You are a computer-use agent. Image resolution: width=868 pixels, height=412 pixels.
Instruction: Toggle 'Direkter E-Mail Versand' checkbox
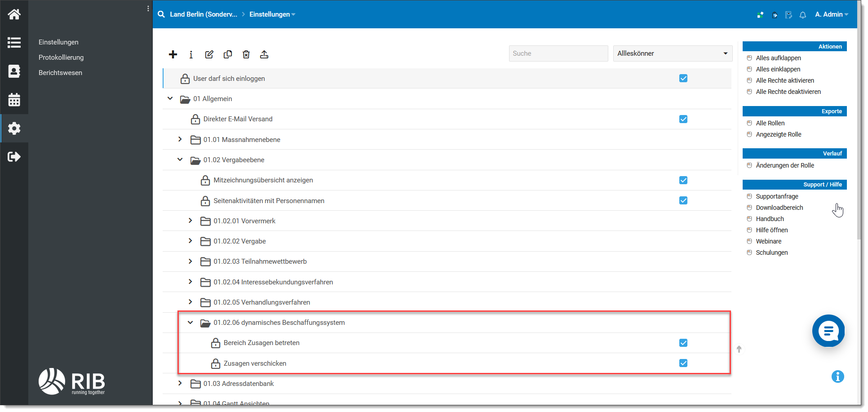(683, 119)
